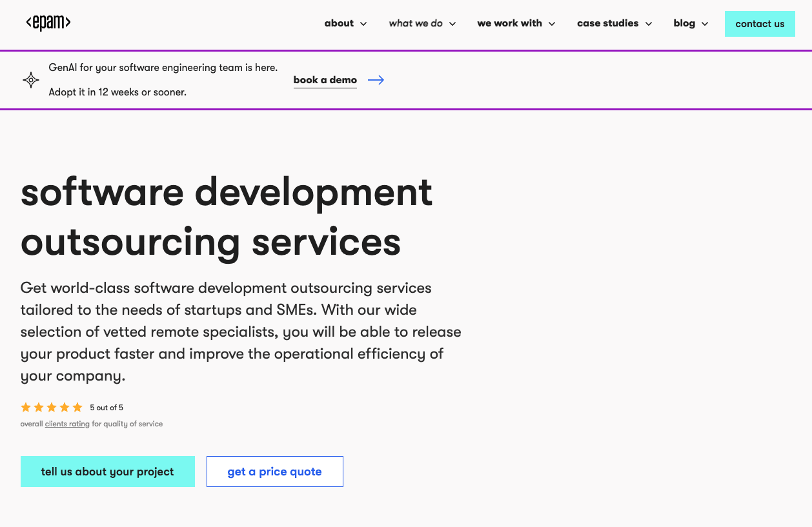Click the fifth gold rating star
Image resolution: width=812 pixels, height=527 pixels.
(77, 407)
